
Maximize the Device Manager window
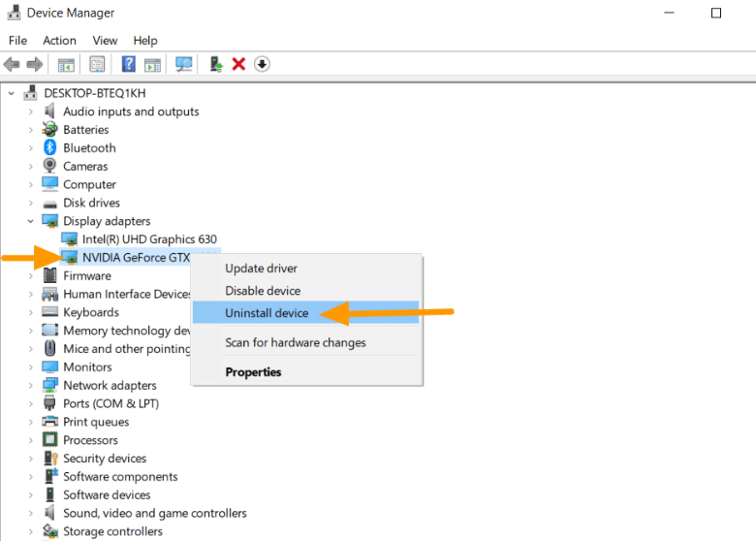pyautogui.click(x=716, y=13)
